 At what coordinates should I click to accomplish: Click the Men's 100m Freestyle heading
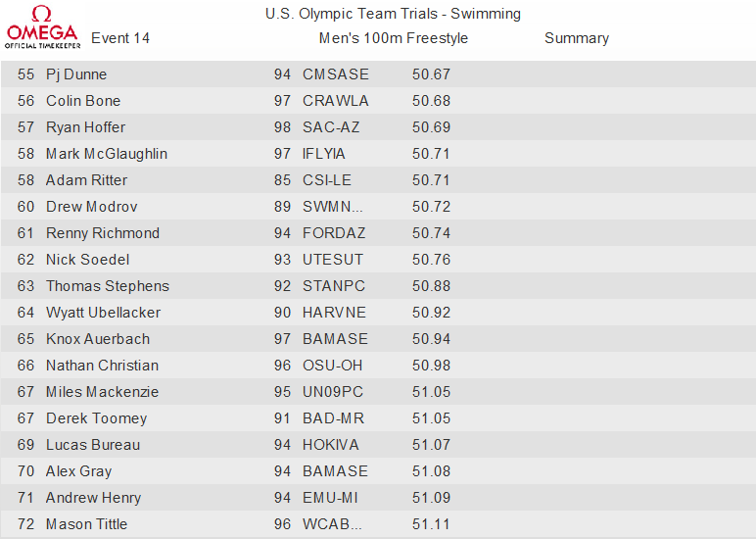393,38
